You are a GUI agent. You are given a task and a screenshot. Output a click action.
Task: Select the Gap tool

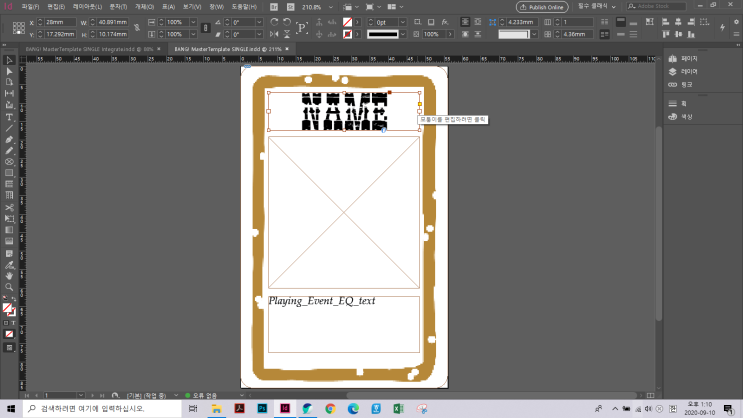[9, 93]
